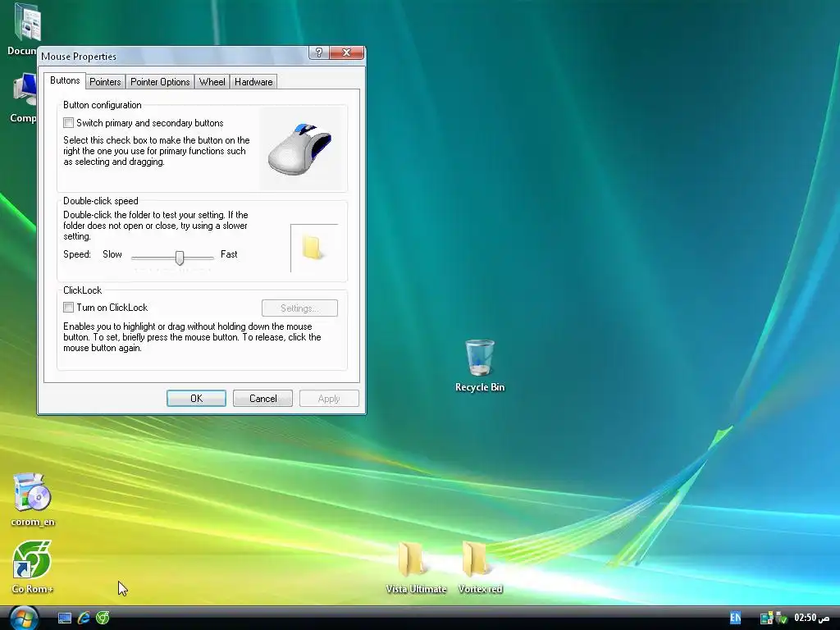Close the Mouse Properties dialog

[347, 52]
